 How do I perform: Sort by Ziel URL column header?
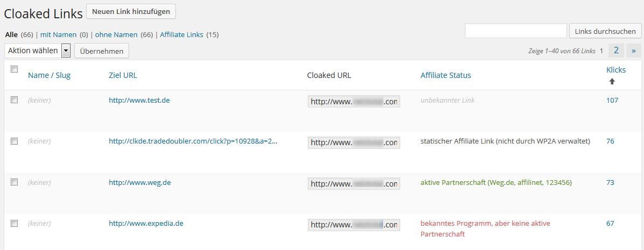[x=123, y=75]
